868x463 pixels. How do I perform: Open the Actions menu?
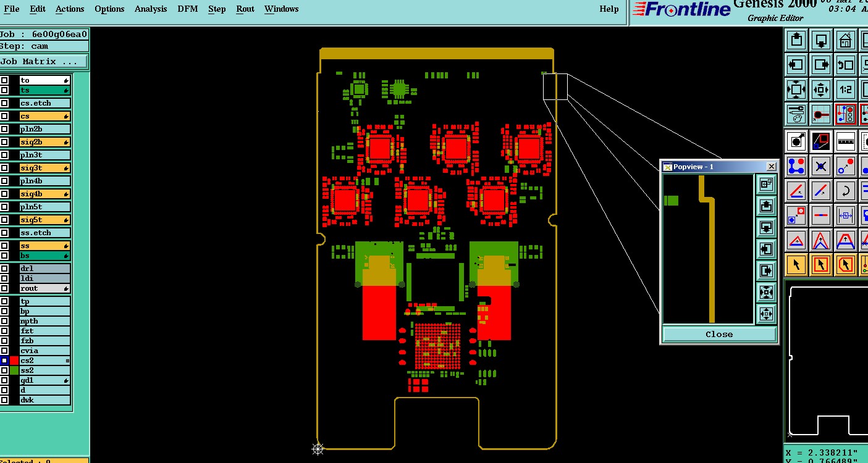tap(70, 9)
